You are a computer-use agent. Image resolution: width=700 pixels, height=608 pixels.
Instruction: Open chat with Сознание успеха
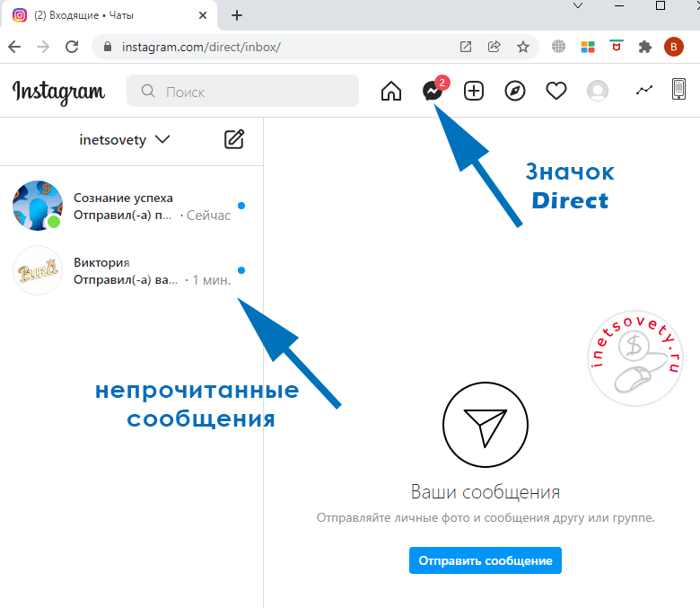pyautogui.click(x=132, y=206)
